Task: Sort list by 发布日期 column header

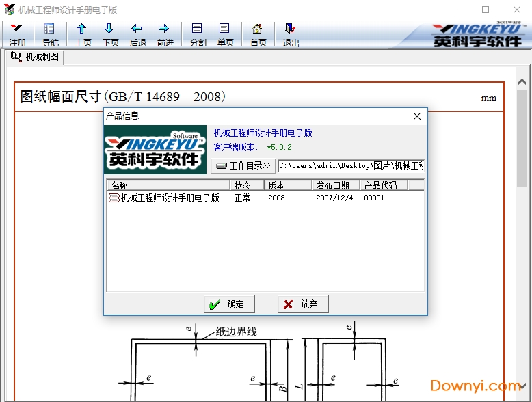Action: coord(336,185)
